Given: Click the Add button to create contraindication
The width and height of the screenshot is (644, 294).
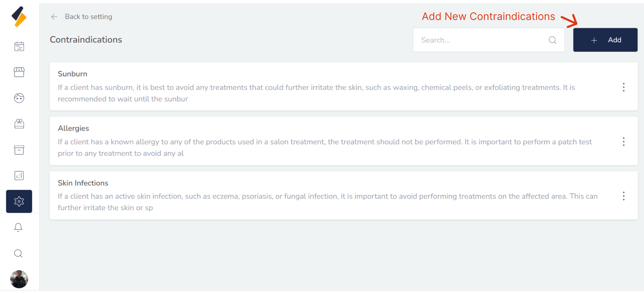Looking at the screenshot, I should 605,40.
